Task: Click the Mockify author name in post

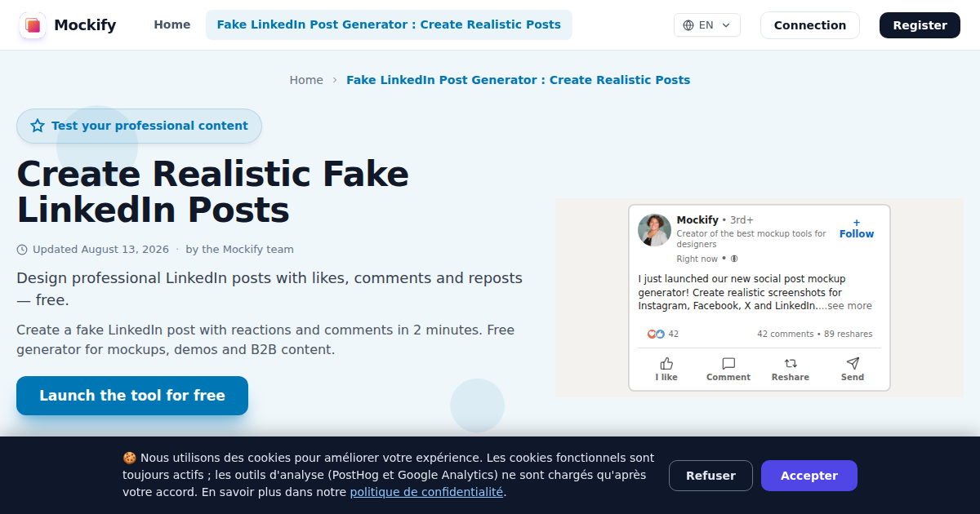Action: (x=697, y=220)
